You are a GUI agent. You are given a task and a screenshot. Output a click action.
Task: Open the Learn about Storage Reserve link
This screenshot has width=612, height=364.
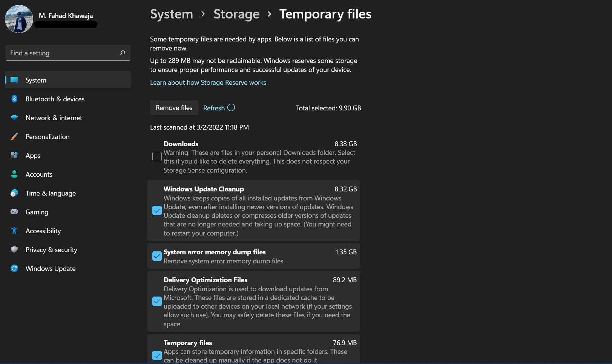[x=208, y=82]
